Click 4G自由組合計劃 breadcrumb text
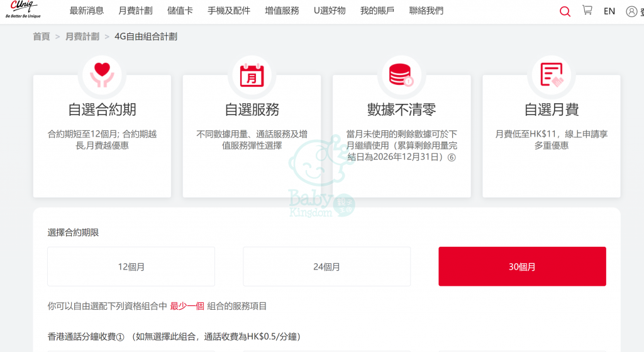 (146, 37)
